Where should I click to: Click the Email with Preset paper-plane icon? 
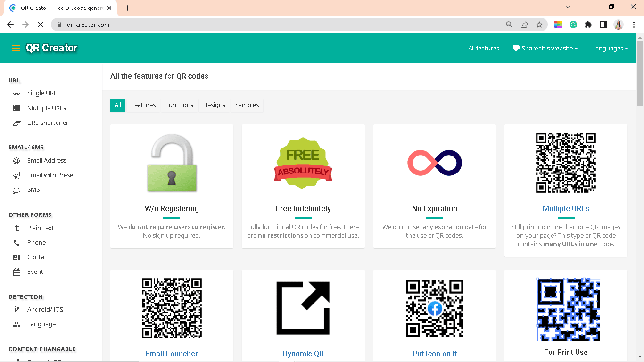[x=17, y=175]
